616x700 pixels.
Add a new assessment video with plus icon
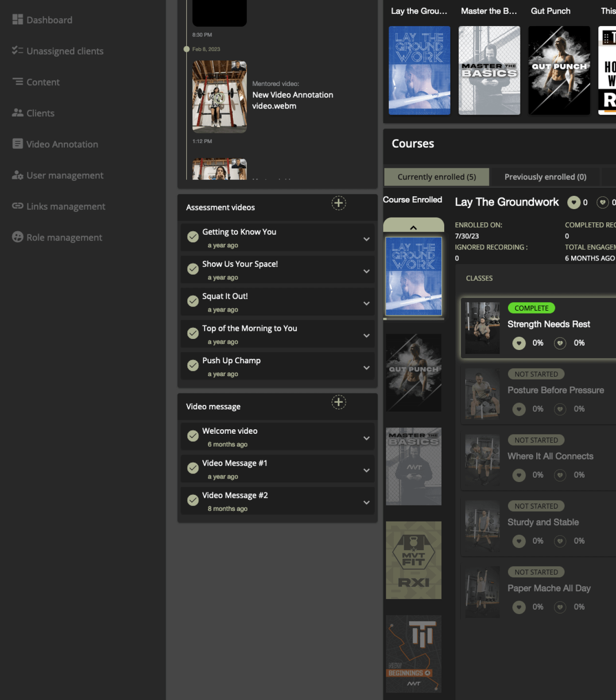(339, 203)
